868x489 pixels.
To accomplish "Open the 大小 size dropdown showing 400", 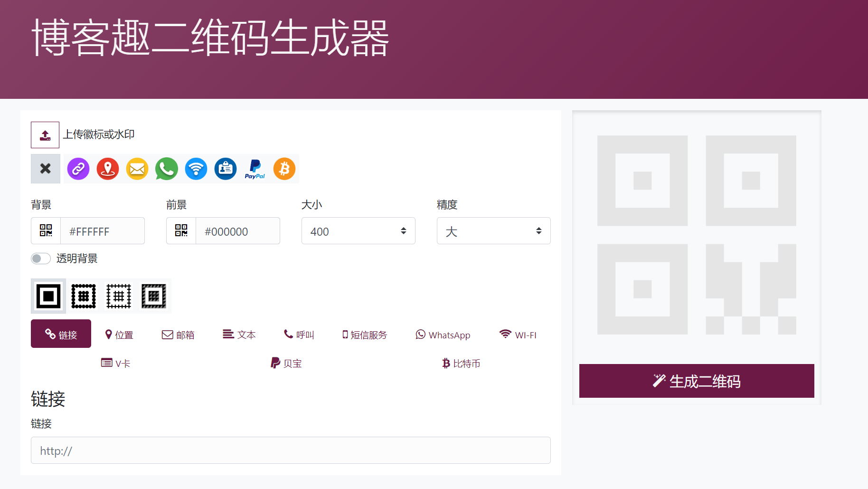I will click(359, 231).
